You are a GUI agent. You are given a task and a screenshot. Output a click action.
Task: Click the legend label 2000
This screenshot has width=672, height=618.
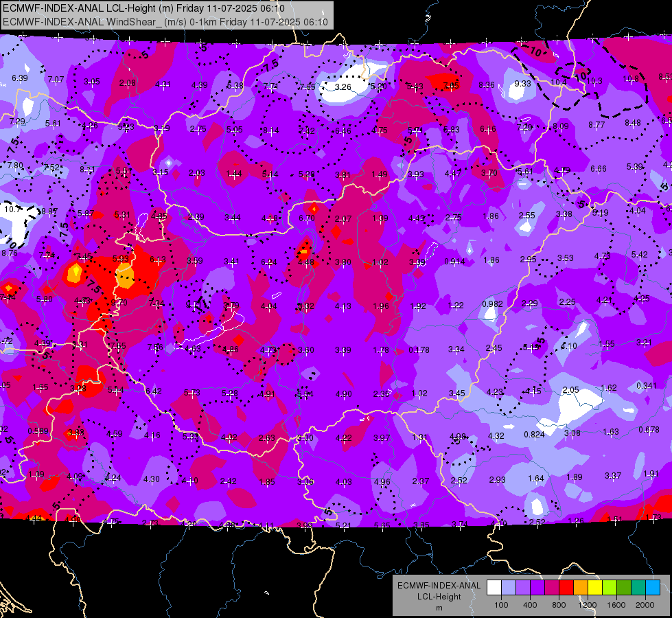[645, 605]
